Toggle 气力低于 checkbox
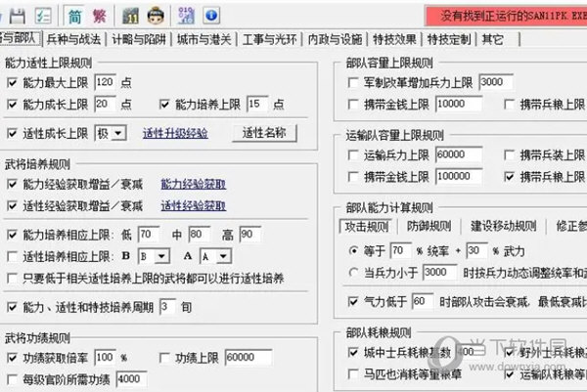The width and height of the screenshot is (587, 392). coord(353,301)
